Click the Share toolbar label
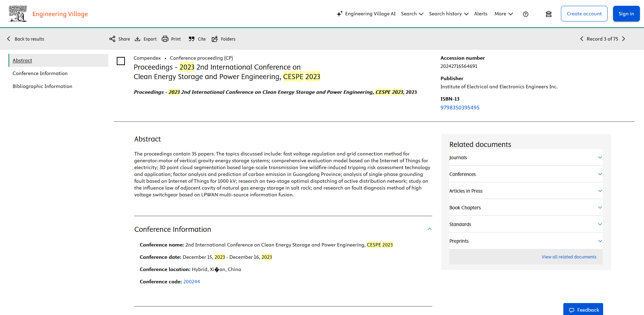This screenshot has height=315, width=644. tap(124, 39)
